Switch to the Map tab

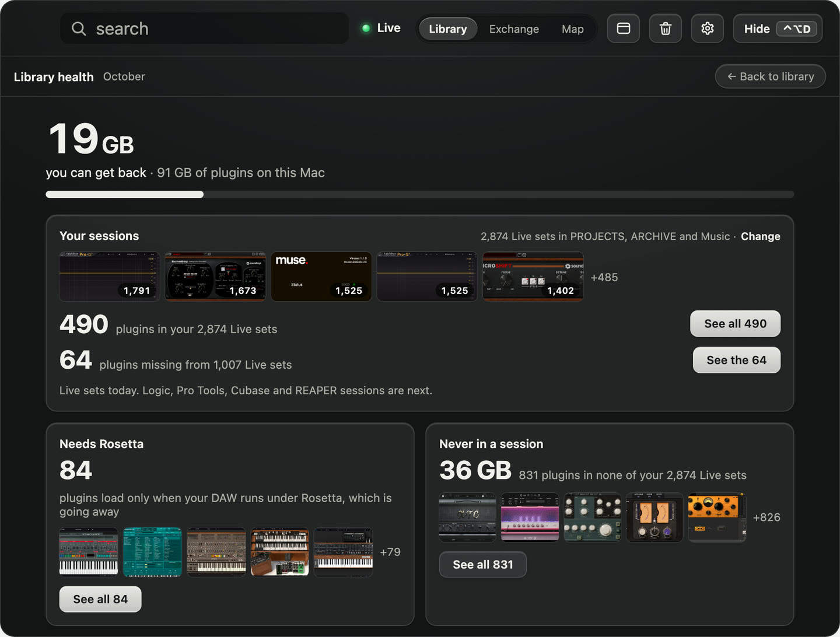573,29
